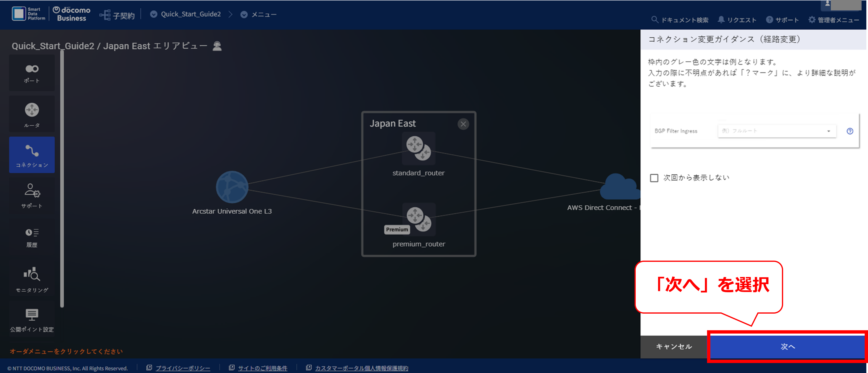The height and width of the screenshot is (373, 868).
Task: Open the サポート sidebar icon
Action: [32, 196]
